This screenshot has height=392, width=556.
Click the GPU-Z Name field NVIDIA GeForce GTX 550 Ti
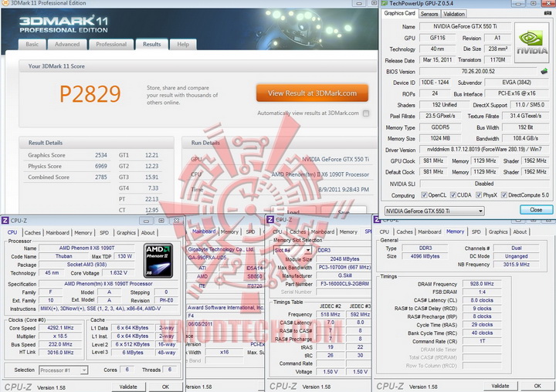(465, 26)
